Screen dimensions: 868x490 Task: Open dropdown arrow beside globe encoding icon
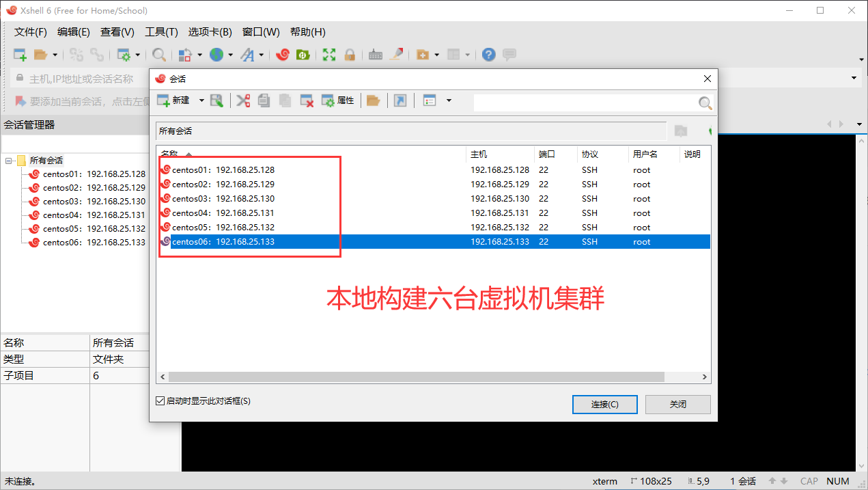231,55
